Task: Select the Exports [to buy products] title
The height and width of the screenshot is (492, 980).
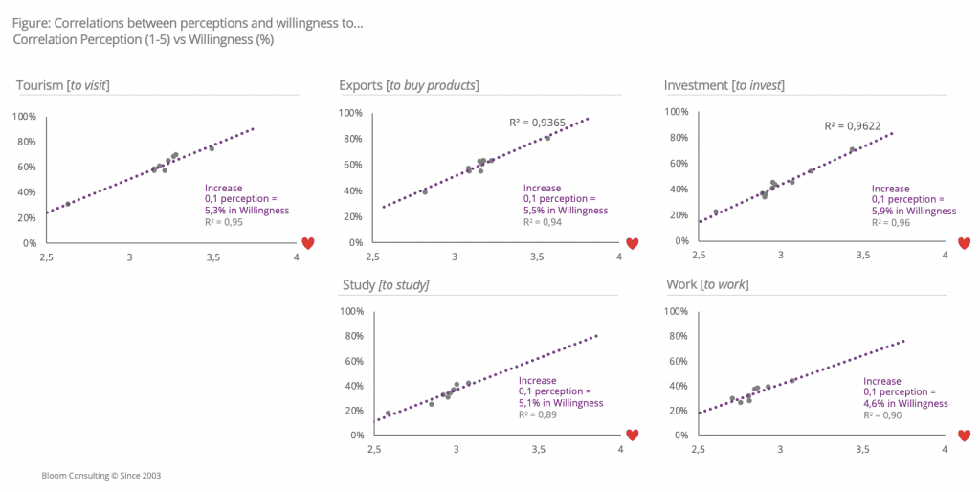Action: click(x=409, y=85)
